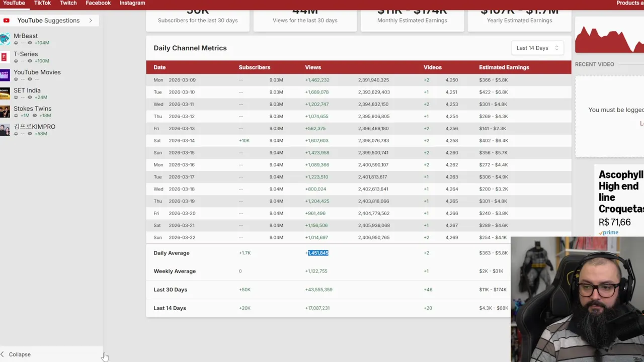
Task: Open the Instagram tab
Action: [132, 3]
